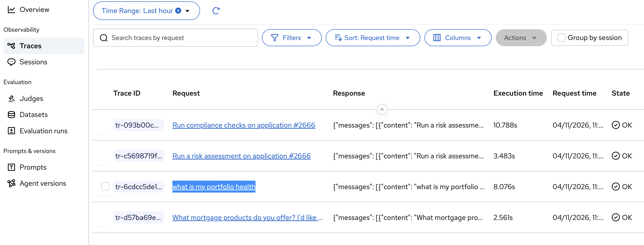Clear the Last hour time range filter
The height and width of the screenshot is (245, 644).
click(x=178, y=11)
